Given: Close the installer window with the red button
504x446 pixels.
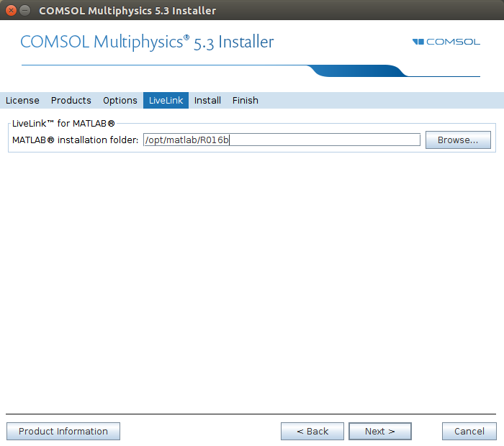Looking at the screenshot, I should click(x=11, y=11).
